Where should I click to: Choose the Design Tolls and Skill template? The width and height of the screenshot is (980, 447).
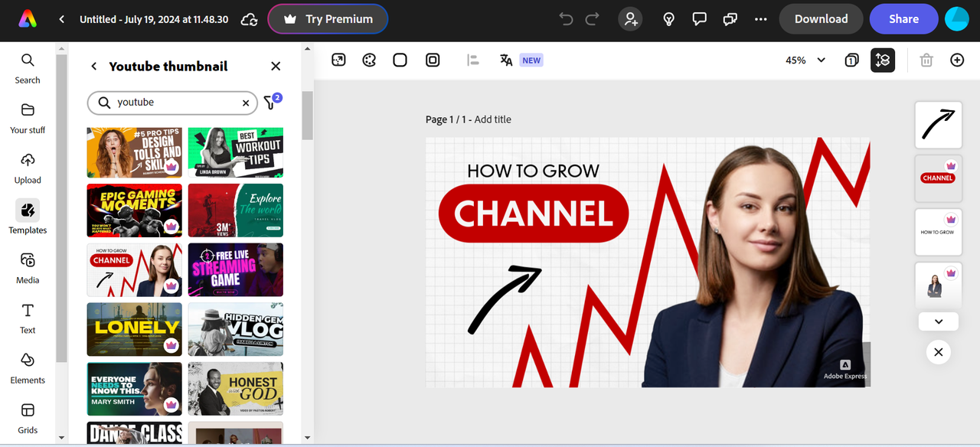[135, 152]
